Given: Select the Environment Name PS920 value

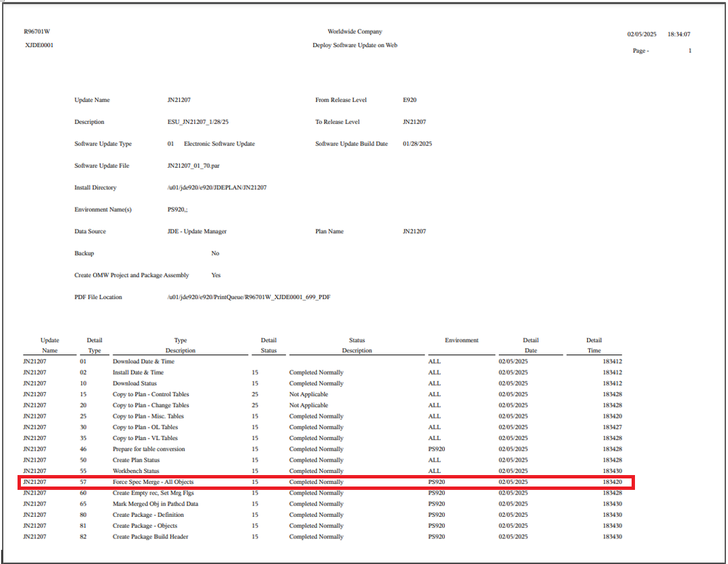Looking at the screenshot, I should click(x=175, y=209).
